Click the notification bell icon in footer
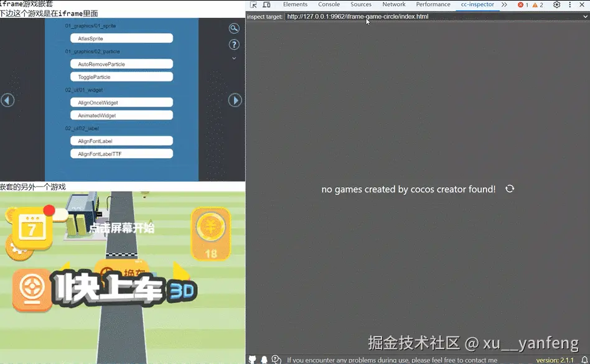The width and height of the screenshot is (590, 364). pos(584,360)
